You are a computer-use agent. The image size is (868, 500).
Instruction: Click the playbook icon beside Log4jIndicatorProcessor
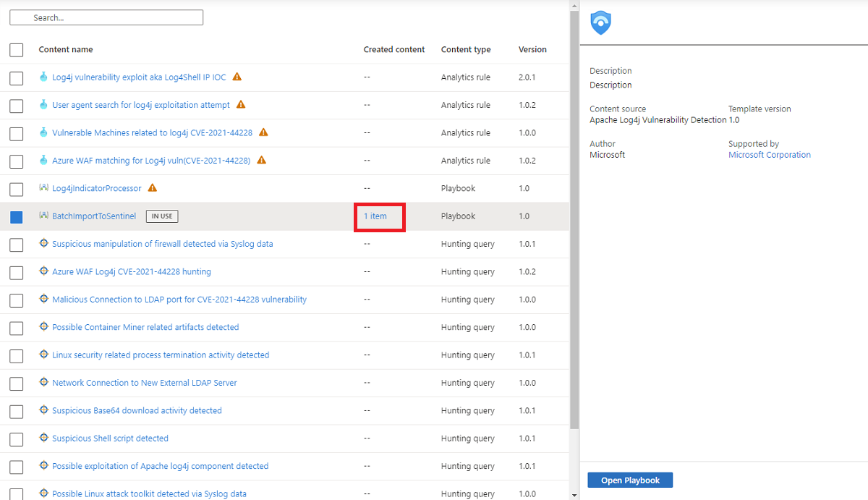(43, 188)
